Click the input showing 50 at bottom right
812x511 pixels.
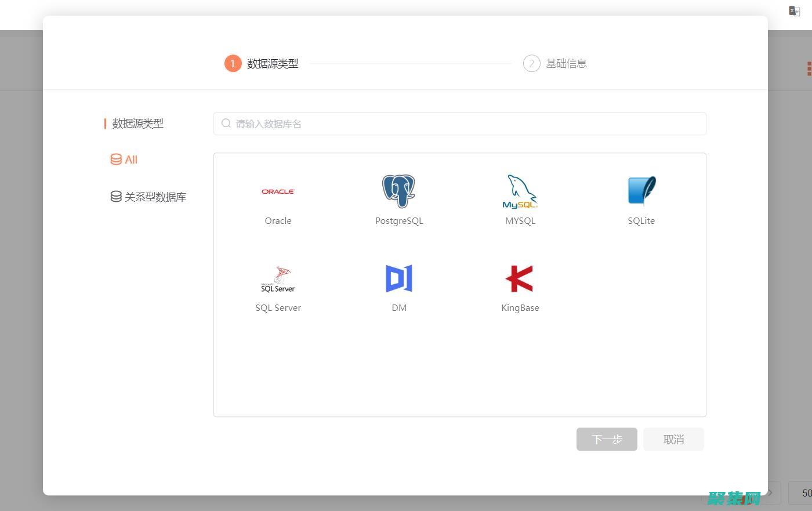point(804,492)
